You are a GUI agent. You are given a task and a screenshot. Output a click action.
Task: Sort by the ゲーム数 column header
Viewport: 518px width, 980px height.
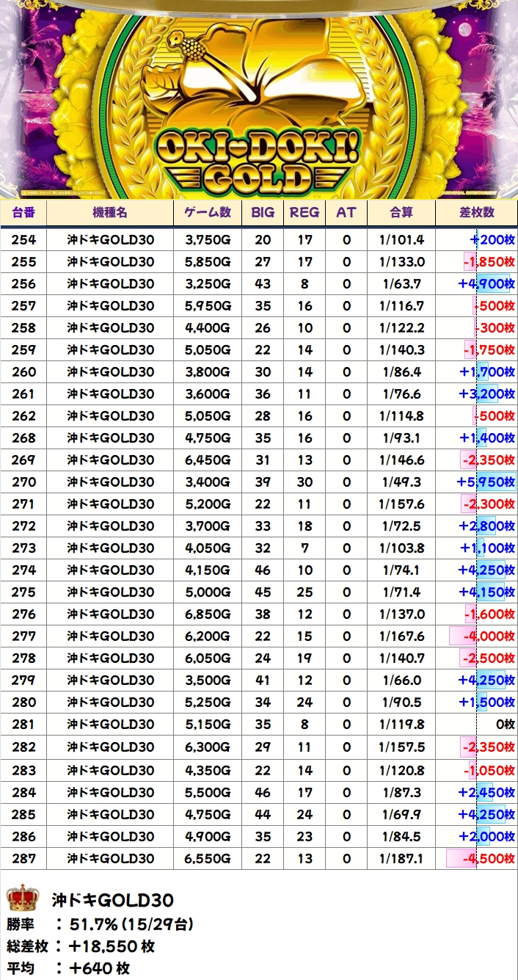tap(208, 213)
